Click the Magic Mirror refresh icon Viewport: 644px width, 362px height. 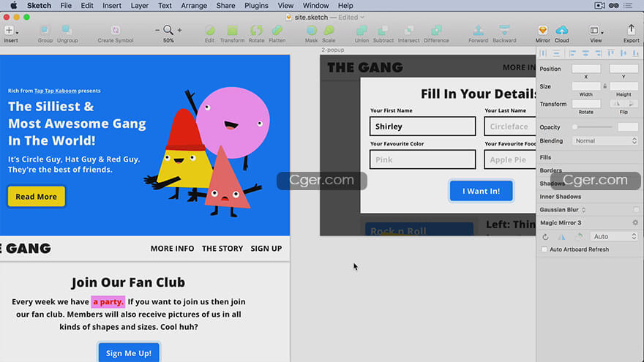tap(546, 237)
